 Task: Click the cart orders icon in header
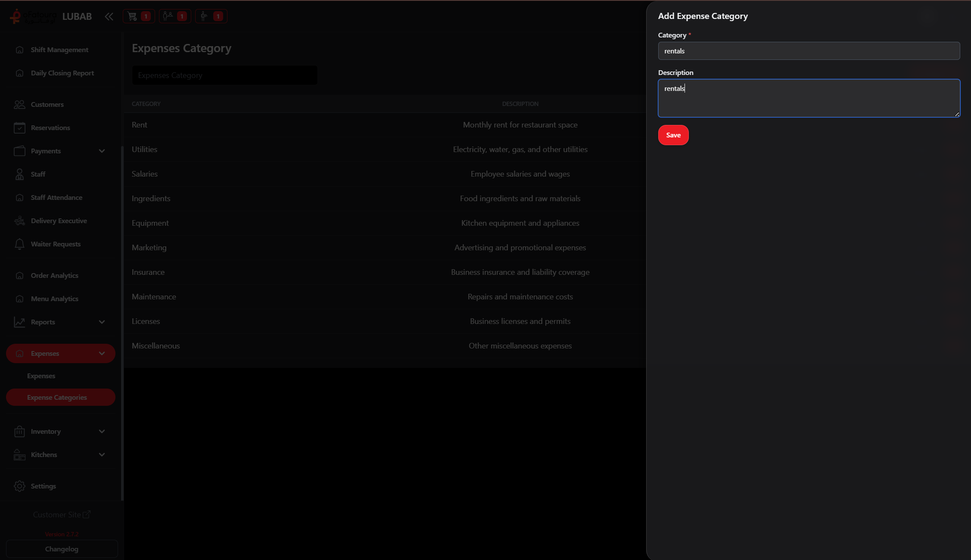[132, 16]
